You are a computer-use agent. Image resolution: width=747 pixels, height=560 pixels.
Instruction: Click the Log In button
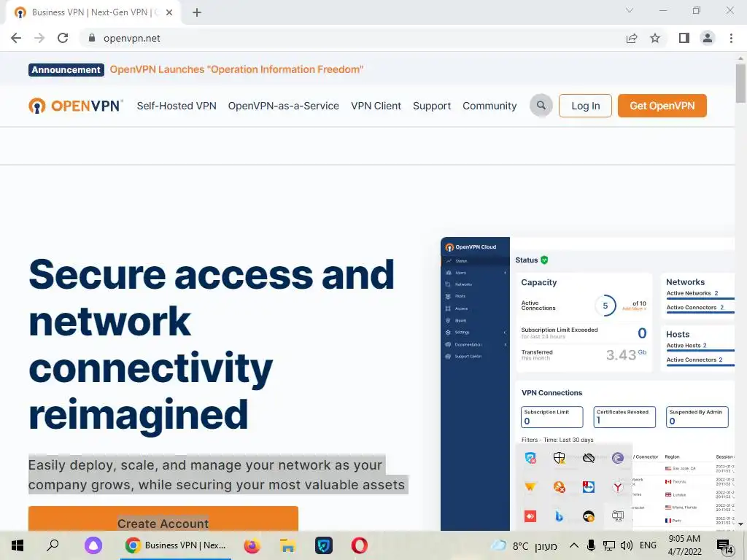coord(585,106)
